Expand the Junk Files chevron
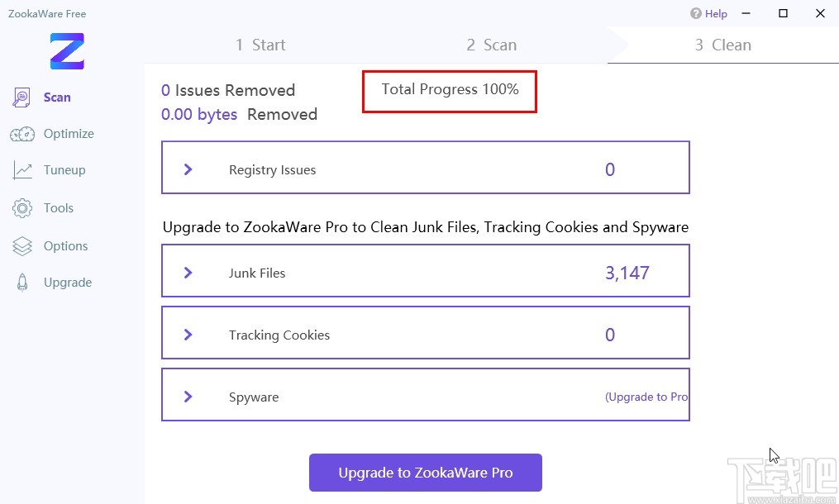839x504 pixels. [188, 273]
